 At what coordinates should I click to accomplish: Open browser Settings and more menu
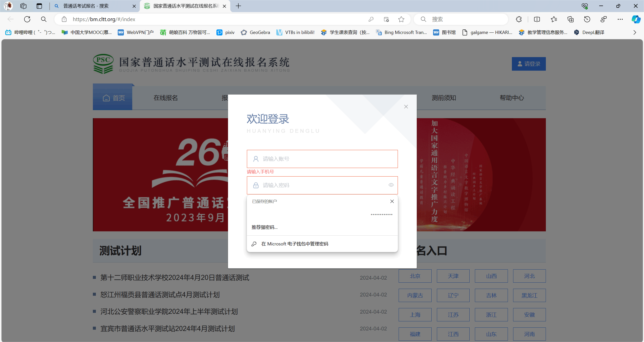[x=620, y=19]
